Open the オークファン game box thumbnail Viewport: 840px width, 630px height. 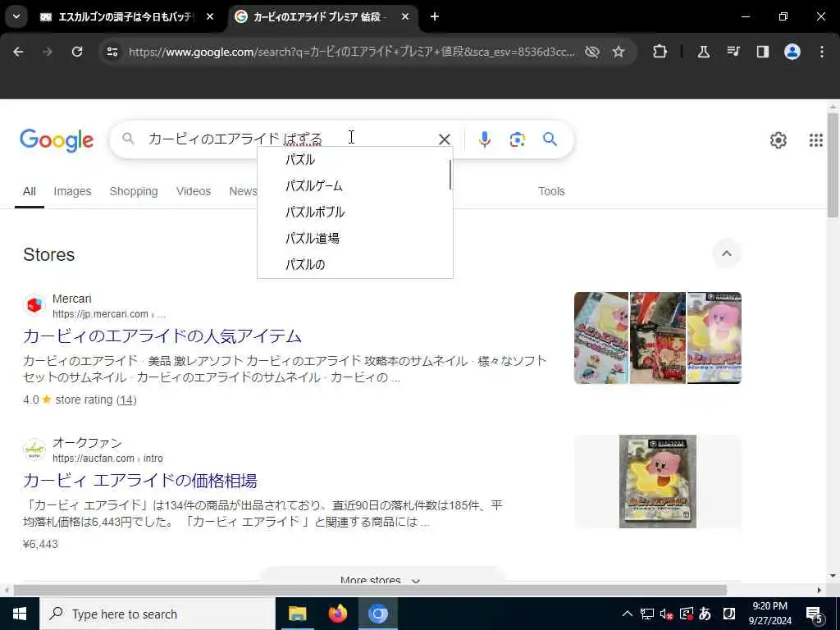(x=657, y=482)
